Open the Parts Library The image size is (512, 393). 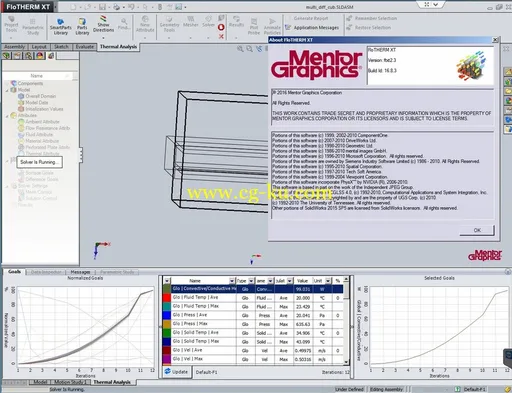point(82,27)
